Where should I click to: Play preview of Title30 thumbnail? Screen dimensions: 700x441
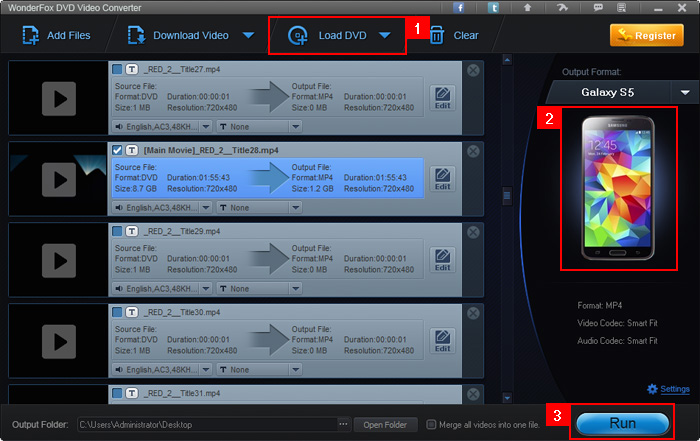[x=59, y=342]
